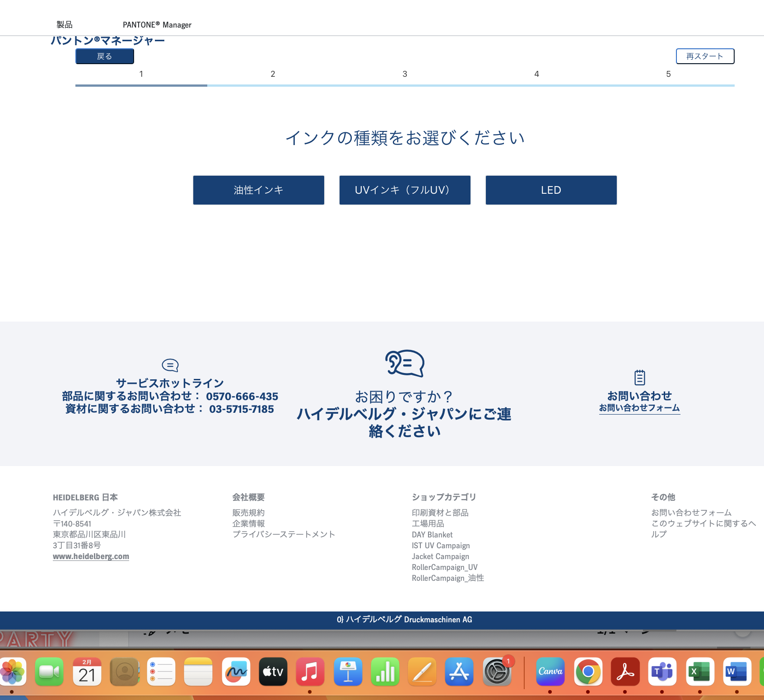Open IST UV Campaign link
The height and width of the screenshot is (700, 764).
441,546
